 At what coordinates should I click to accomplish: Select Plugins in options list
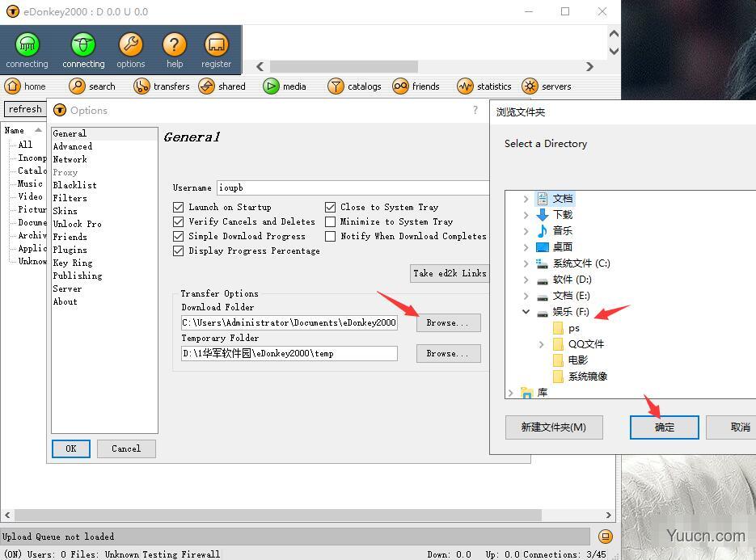[x=70, y=250]
